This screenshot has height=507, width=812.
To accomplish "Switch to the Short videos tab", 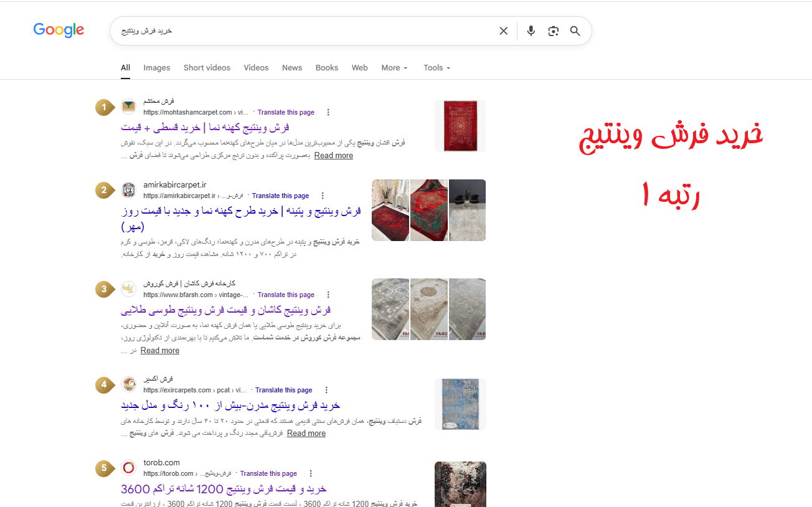I will pos(207,68).
